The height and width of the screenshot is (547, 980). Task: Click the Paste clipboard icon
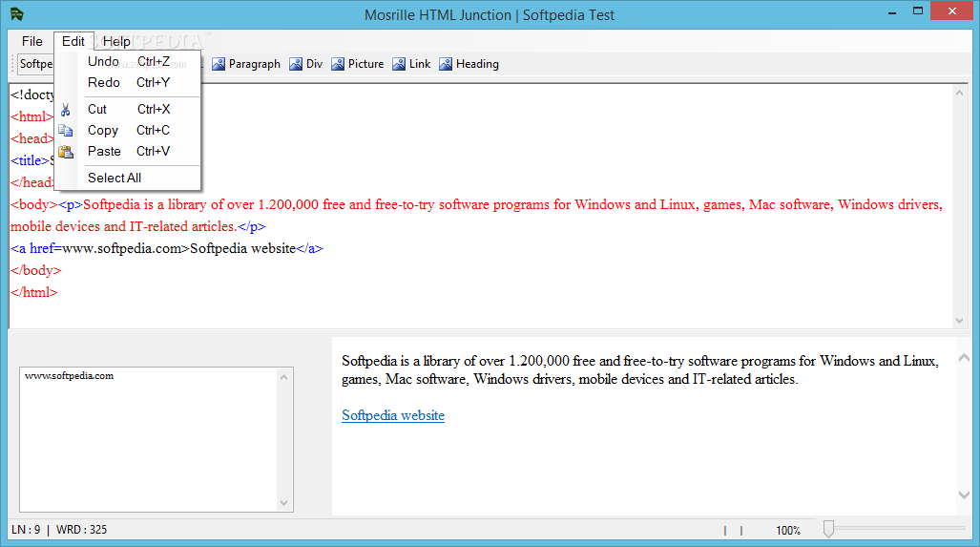[x=66, y=151]
